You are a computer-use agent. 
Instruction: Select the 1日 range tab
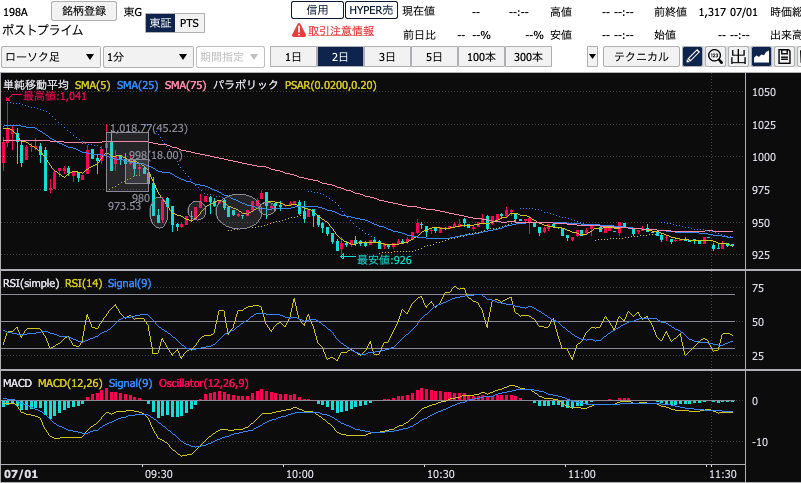pos(294,56)
